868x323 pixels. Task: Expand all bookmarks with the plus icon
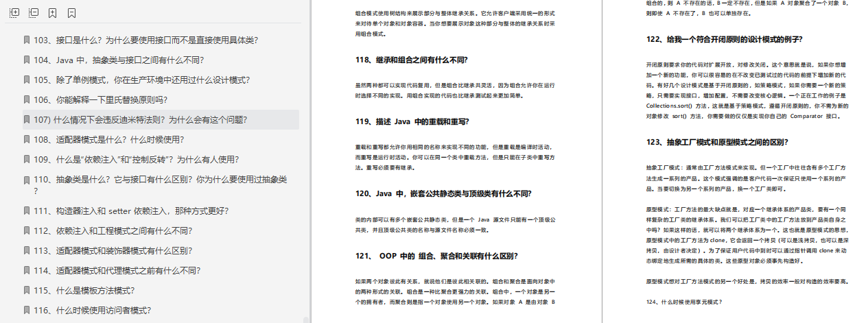coord(14,13)
